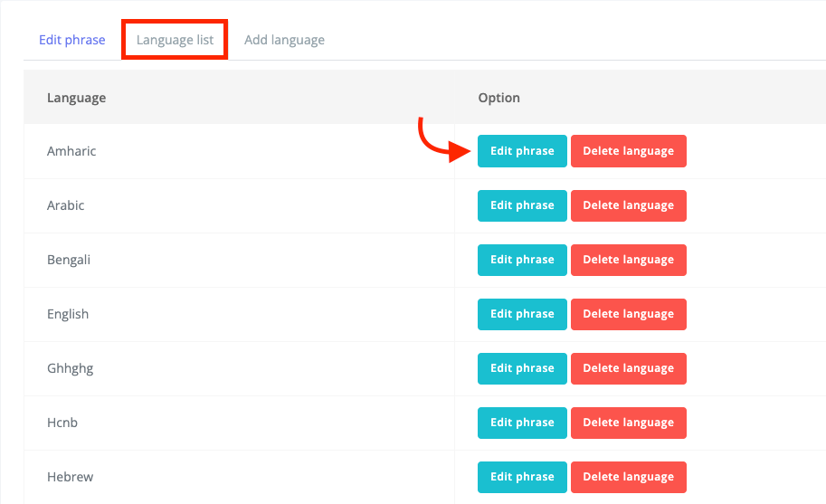Delete the Amharic language

(x=629, y=151)
